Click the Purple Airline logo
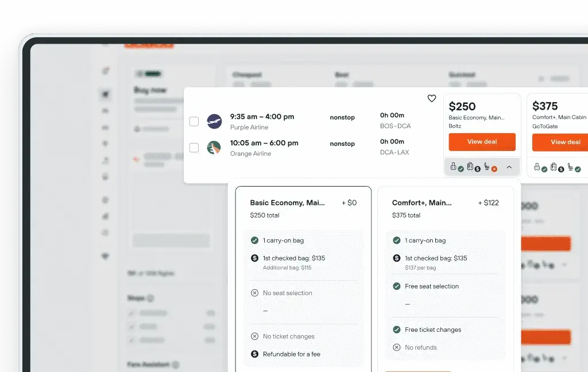This screenshot has width=588, height=372. point(214,122)
